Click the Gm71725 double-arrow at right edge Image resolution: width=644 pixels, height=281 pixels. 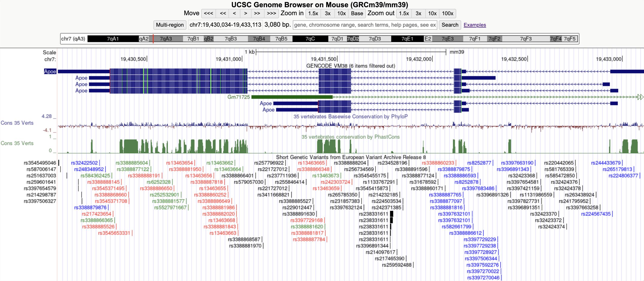[x=640, y=97]
